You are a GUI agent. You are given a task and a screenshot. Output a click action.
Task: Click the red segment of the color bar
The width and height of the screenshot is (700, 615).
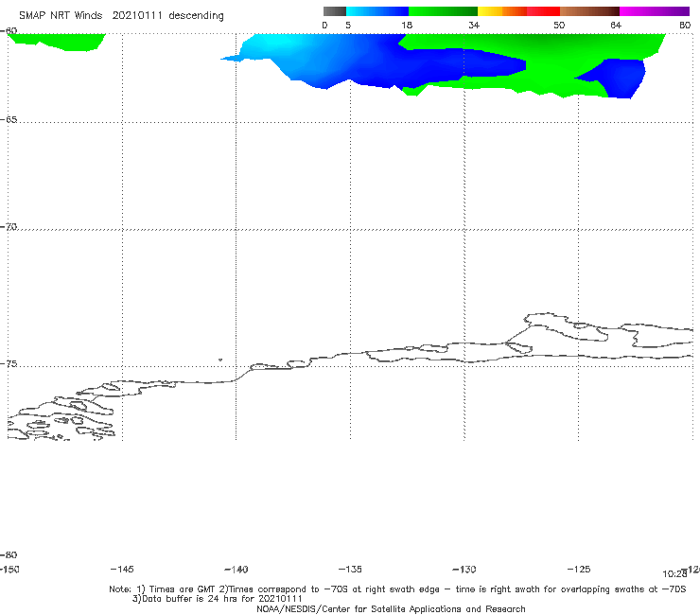543,11
